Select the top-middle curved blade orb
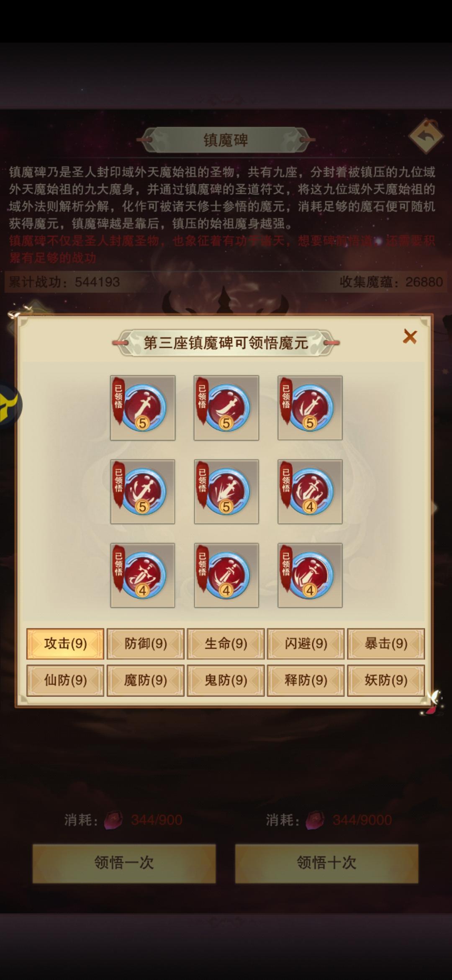 pyautogui.click(x=226, y=408)
